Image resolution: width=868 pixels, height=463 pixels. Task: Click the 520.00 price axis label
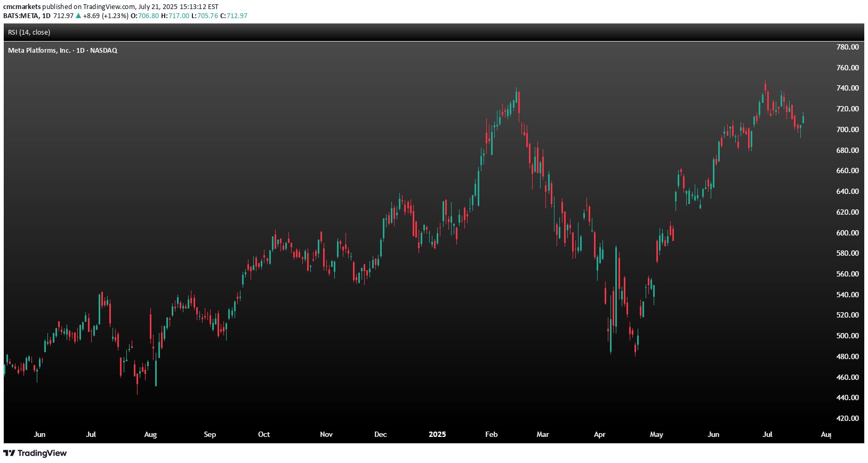pyautogui.click(x=848, y=315)
